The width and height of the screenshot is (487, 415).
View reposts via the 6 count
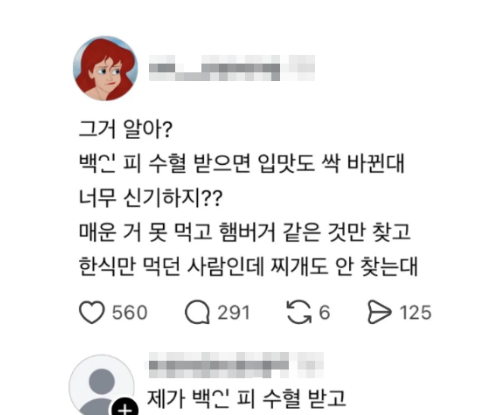[x=324, y=313]
